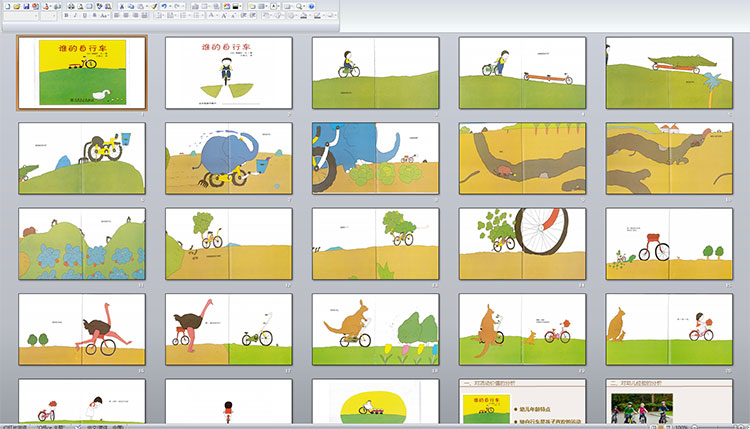
Task: Click the Copy icon
Action: pos(131,6)
